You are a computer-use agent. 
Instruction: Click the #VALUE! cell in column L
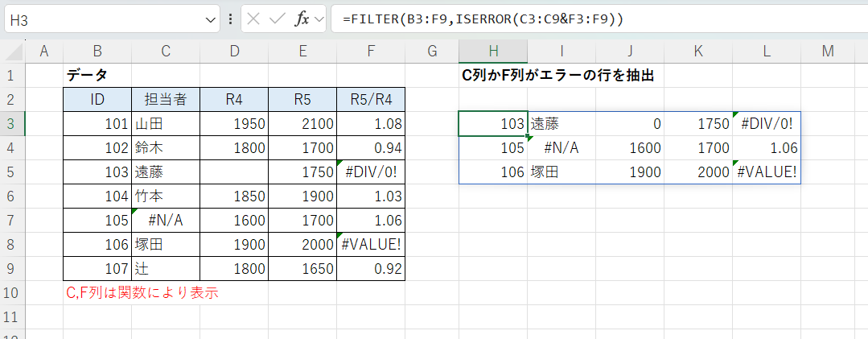click(767, 172)
